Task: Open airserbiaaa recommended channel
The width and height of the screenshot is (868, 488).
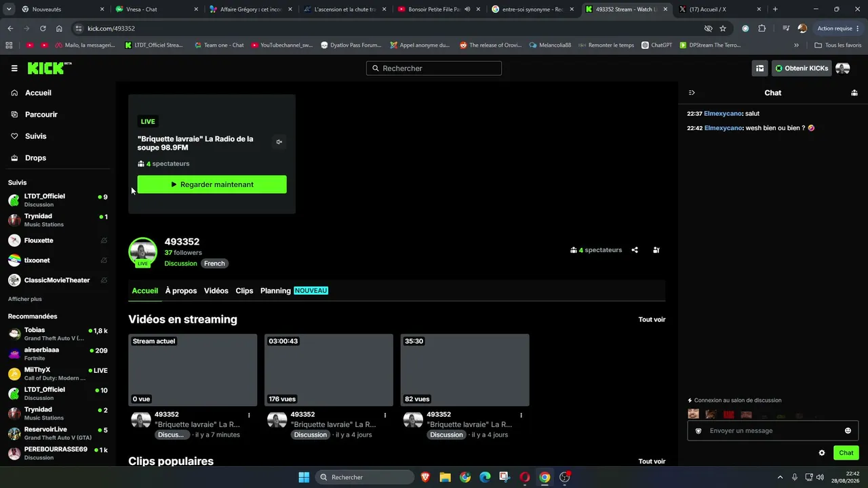Action: click(x=58, y=354)
